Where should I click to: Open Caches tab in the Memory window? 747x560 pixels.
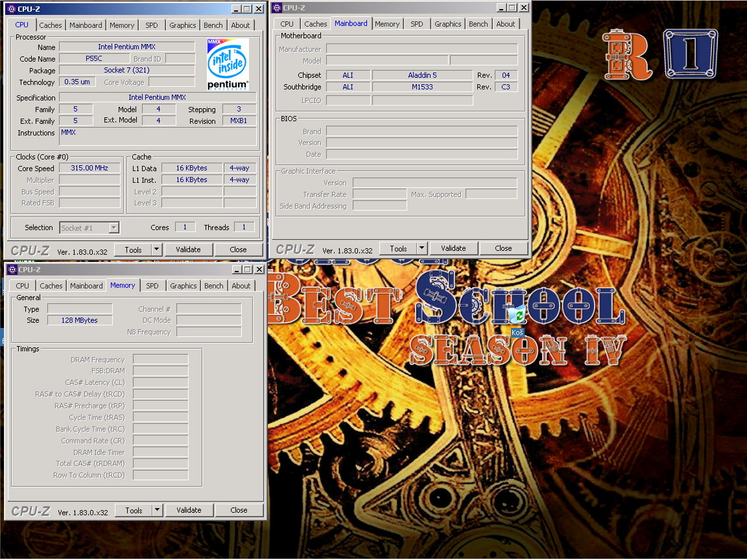(51, 286)
